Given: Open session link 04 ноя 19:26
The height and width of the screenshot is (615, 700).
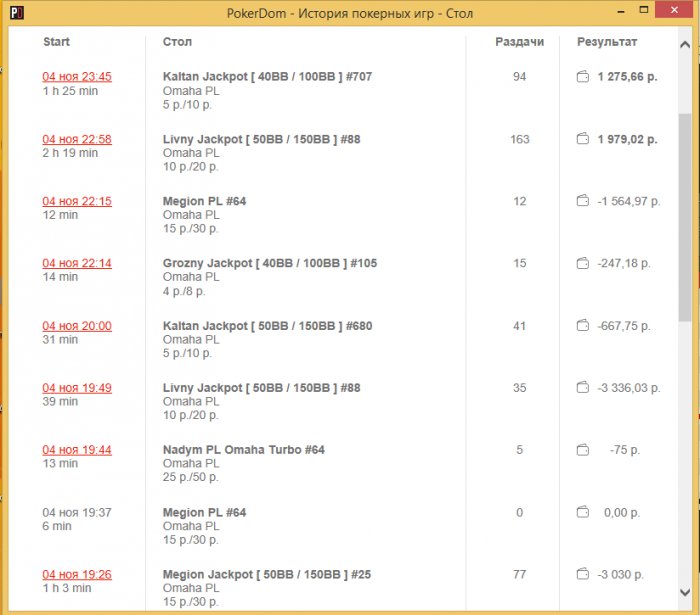Looking at the screenshot, I should click(77, 574).
